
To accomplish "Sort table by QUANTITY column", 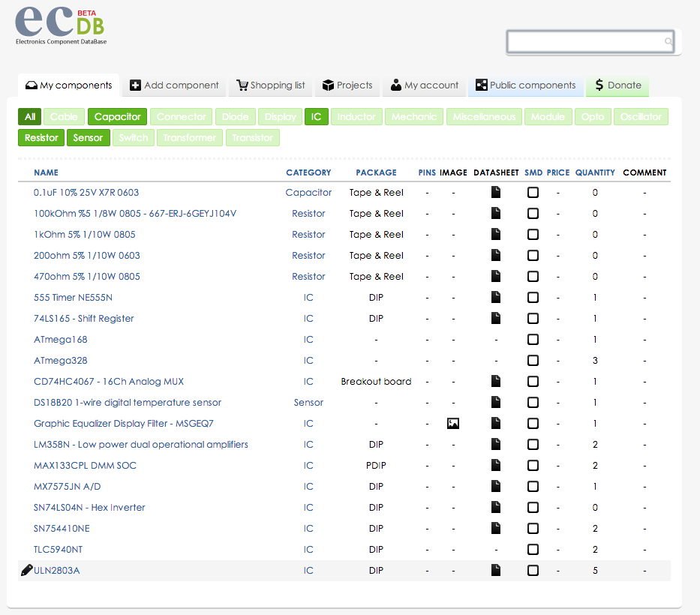I will coord(595,172).
